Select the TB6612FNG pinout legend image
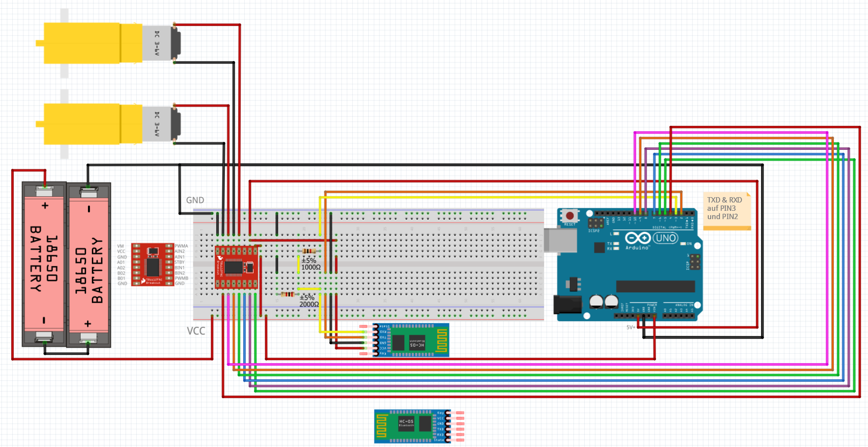The height and width of the screenshot is (447, 868). coord(152,265)
